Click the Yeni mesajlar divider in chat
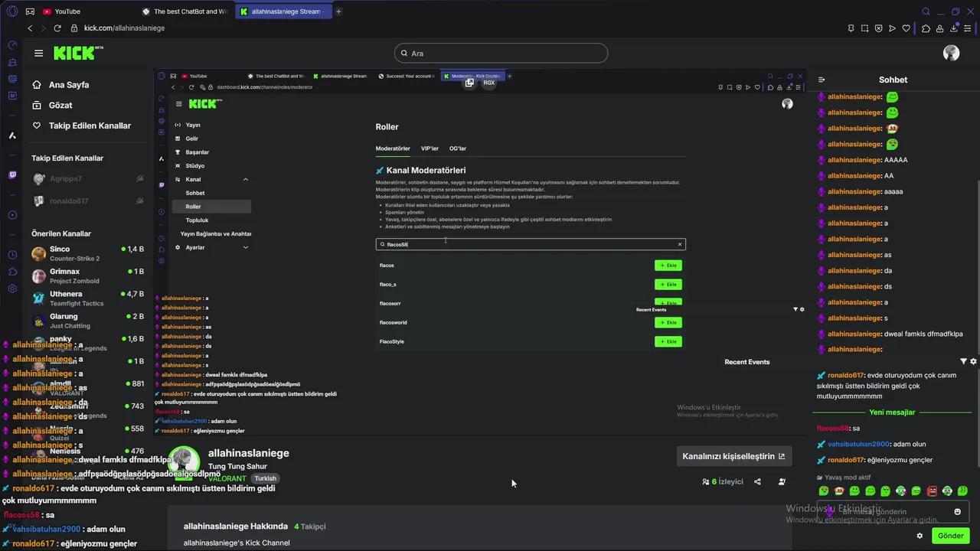Image resolution: width=980 pixels, height=551 pixels. coord(892,412)
